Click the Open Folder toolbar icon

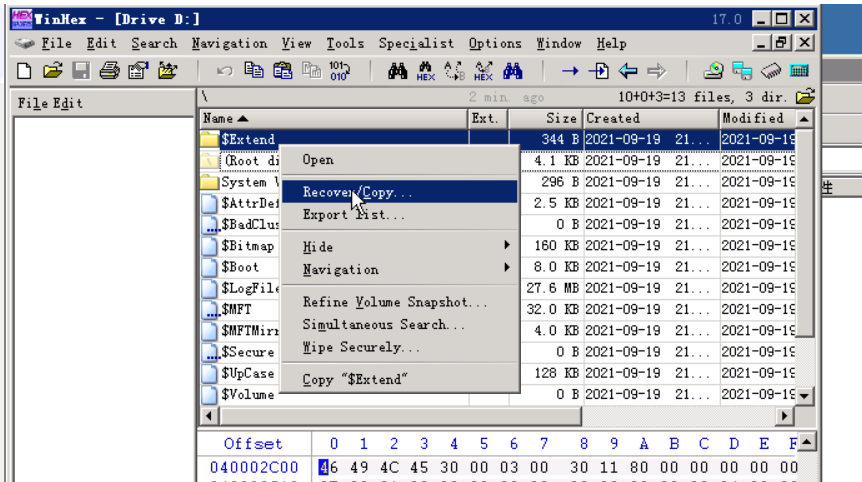click(x=168, y=71)
